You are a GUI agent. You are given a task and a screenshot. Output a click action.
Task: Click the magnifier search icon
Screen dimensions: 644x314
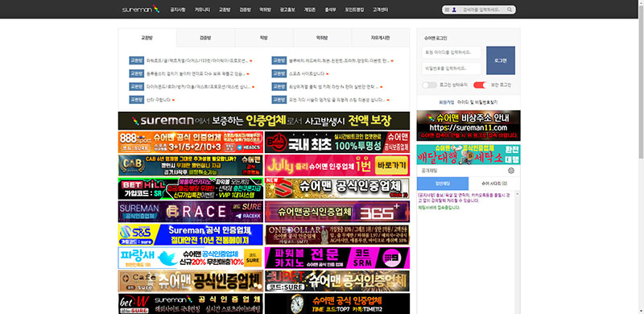(x=510, y=10)
